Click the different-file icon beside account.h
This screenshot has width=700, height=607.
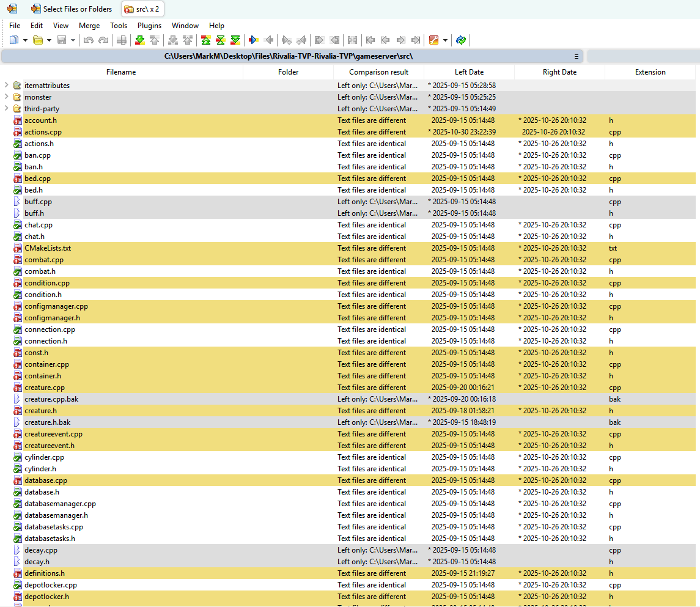point(17,120)
